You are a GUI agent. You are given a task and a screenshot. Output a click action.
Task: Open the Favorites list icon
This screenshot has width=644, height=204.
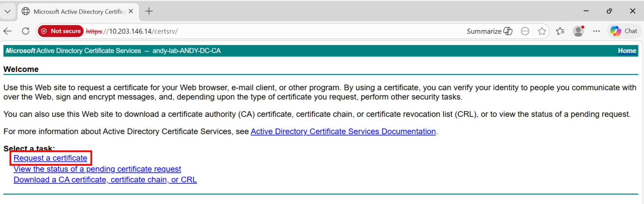(x=560, y=31)
